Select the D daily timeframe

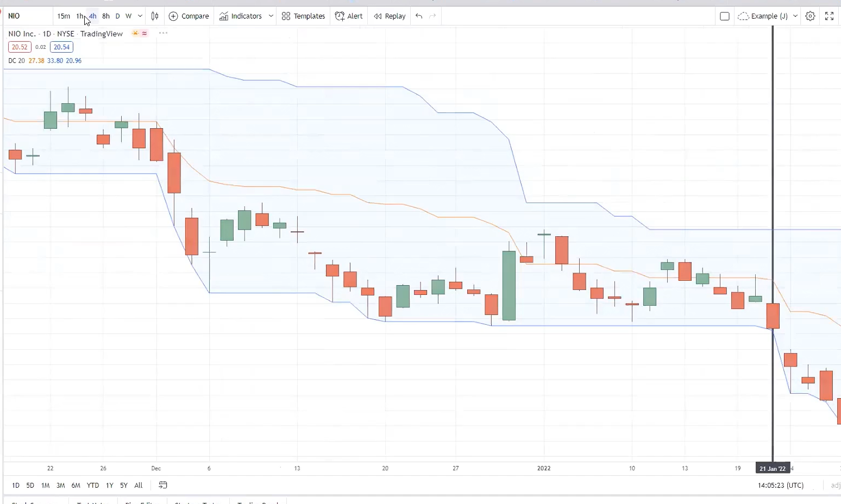click(x=117, y=16)
